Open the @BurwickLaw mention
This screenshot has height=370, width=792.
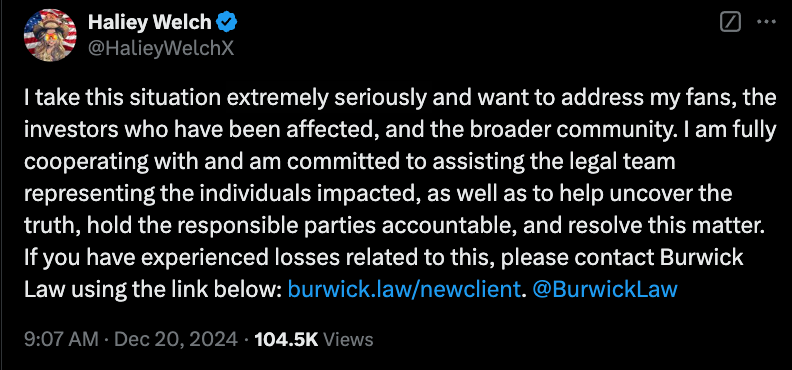click(605, 289)
